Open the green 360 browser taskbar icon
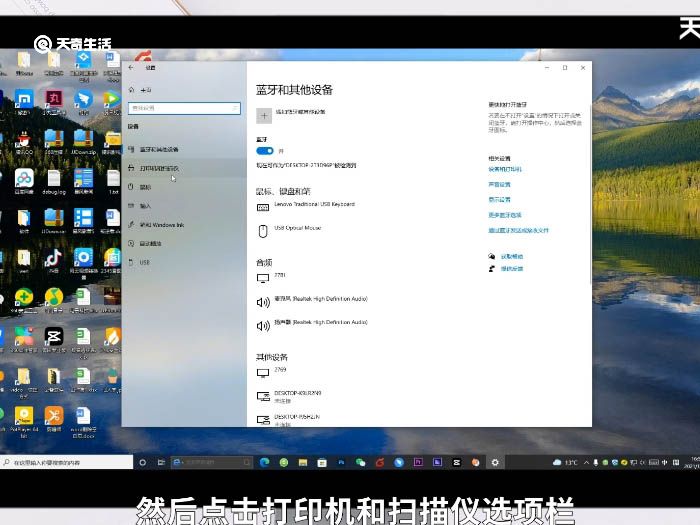The image size is (700, 525). click(x=283, y=462)
